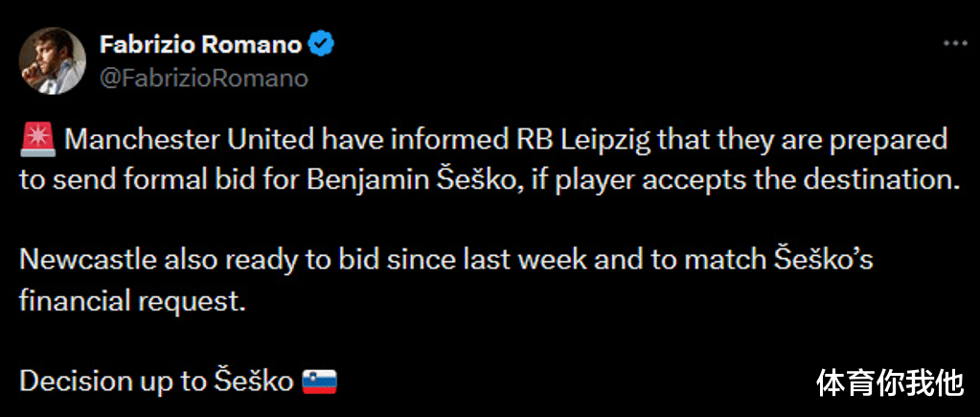Click the phrase "since last week"
This screenshot has width=980, height=417.
(477, 260)
